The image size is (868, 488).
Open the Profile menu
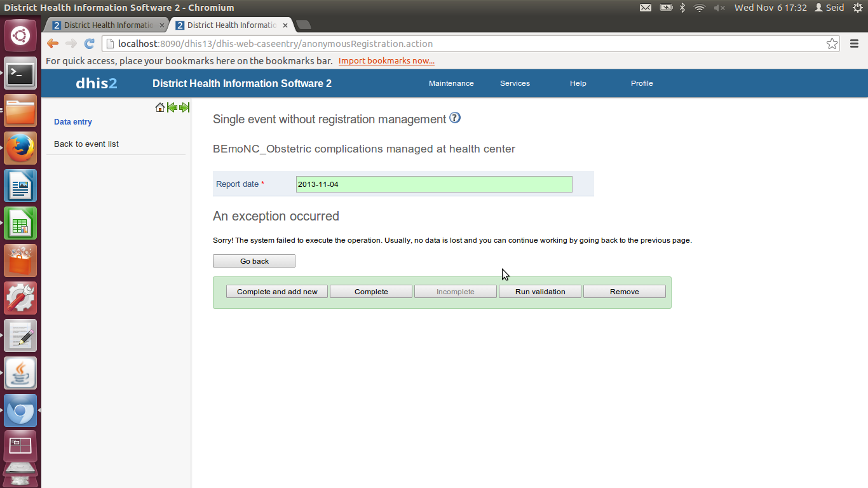642,83
